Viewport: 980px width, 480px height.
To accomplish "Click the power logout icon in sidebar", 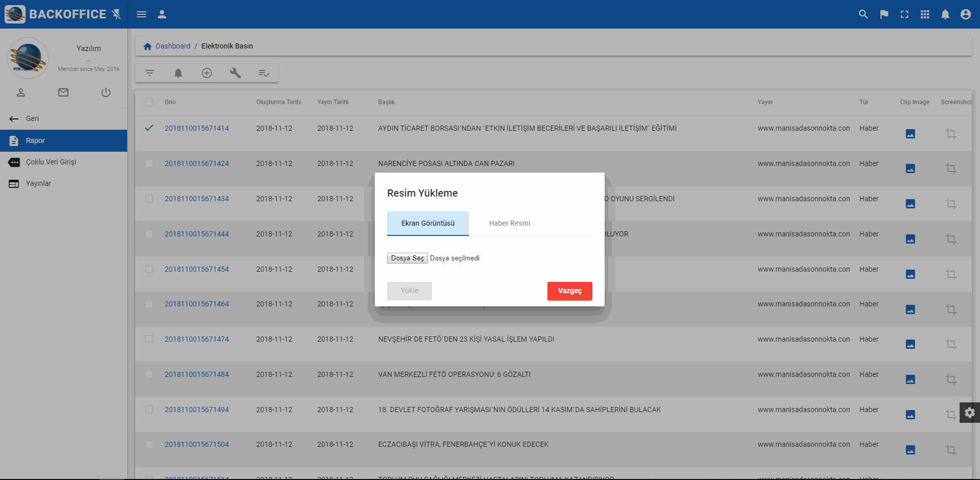I will 106,92.
